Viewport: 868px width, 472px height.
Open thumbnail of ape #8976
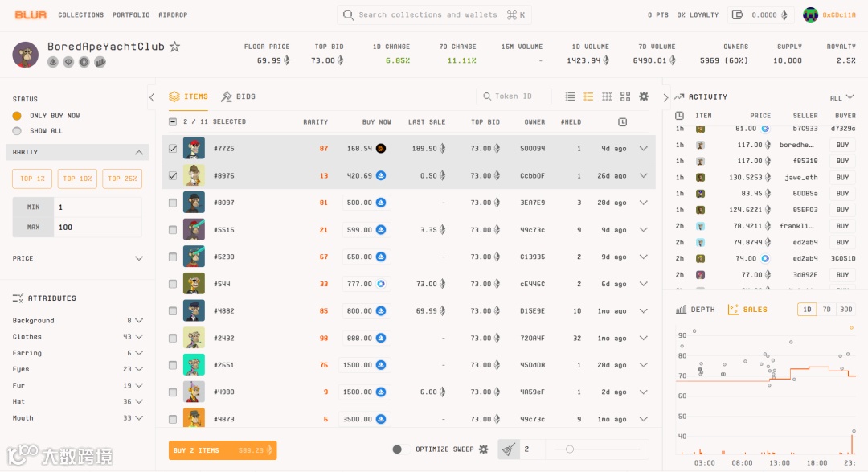point(194,175)
